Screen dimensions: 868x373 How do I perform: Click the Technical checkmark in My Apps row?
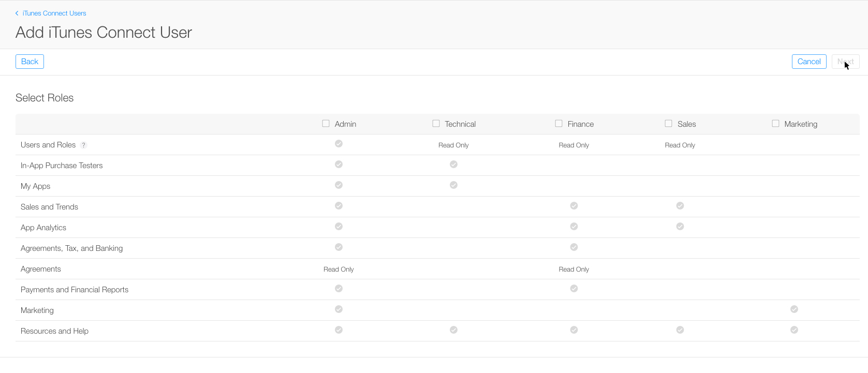click(x=453, y=185)
